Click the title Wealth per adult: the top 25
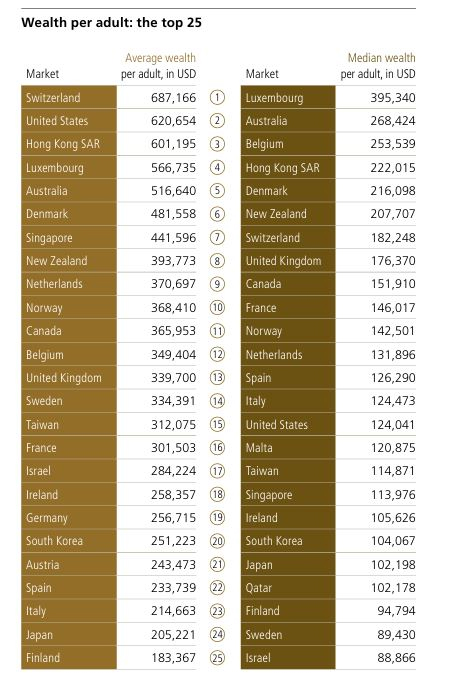The image size is (451, 678). pyautogui.click(x=112, y=22)
